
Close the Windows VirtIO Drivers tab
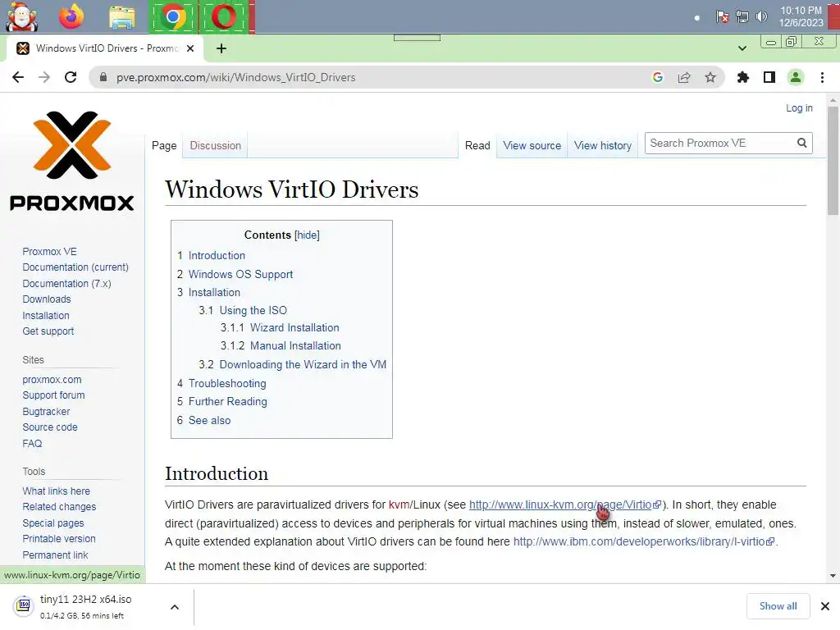(190, 48)
